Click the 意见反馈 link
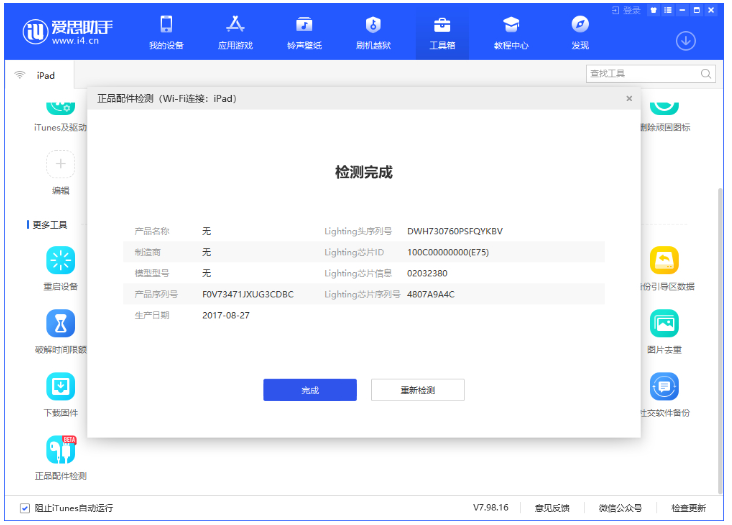This screenshot has width=732, height=525. coord(552,508)
